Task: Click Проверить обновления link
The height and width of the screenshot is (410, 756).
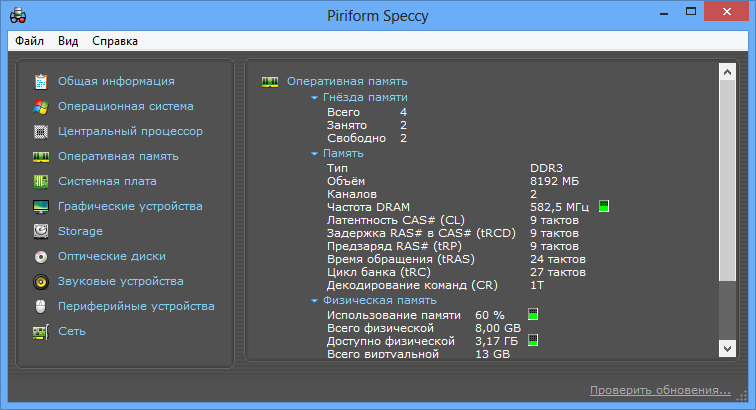Action: (x=660, y=390)
